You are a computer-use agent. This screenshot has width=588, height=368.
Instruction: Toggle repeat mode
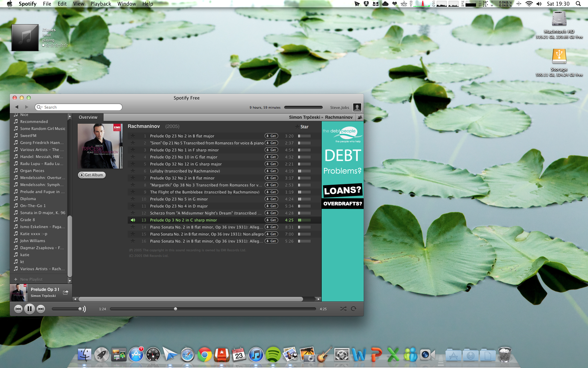[353, 309]
